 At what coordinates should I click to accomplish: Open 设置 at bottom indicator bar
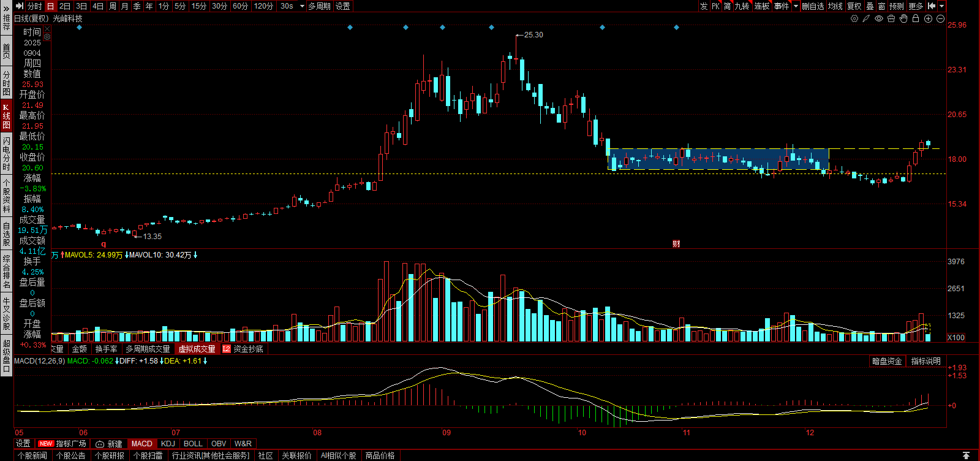click(23, 444)
